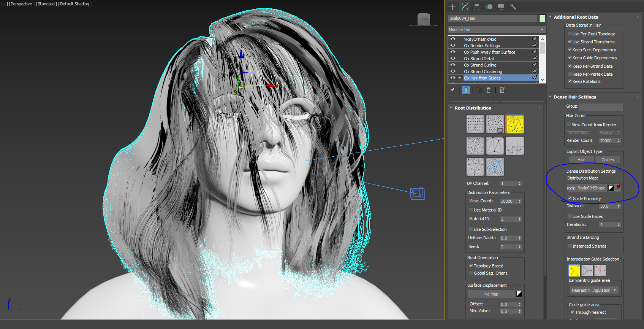644x329 pixels.
Task: Click the No Map surface displacement button
Action: [491, 294]
